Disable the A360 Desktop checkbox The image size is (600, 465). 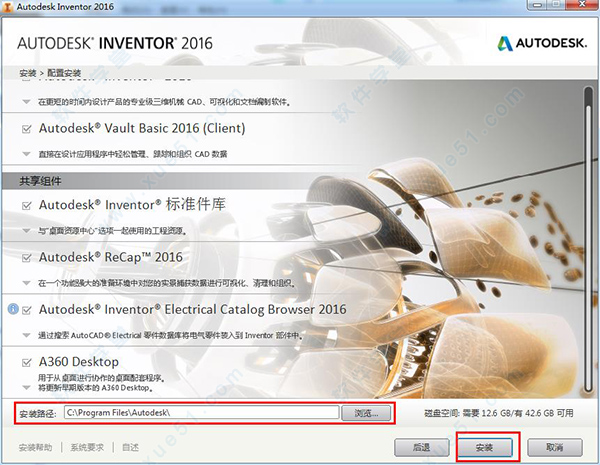tap(26, 361)
